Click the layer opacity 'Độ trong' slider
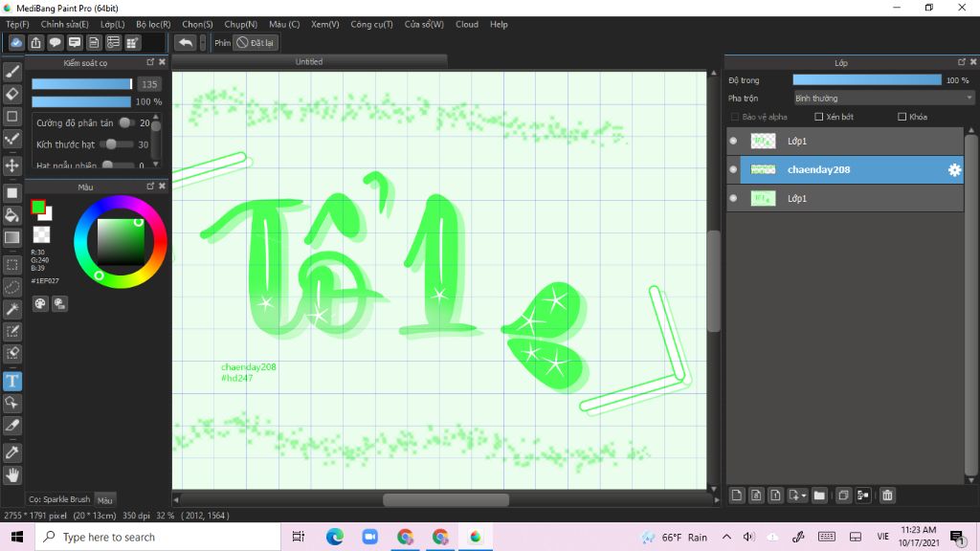 [867, 80]
